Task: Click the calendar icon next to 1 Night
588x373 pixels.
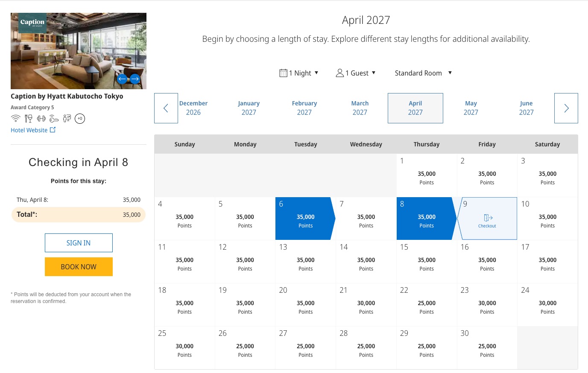Action: coord(283,73)
